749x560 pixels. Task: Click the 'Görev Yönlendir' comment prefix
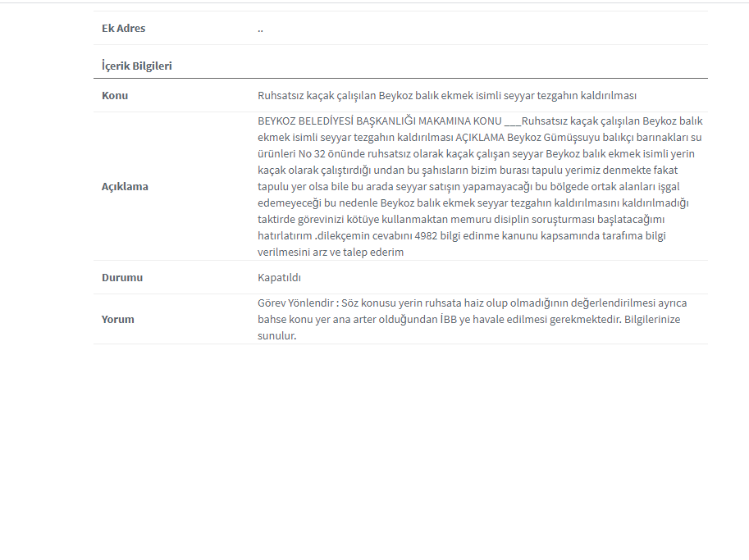pyautogui.click(x=295, y=303)
